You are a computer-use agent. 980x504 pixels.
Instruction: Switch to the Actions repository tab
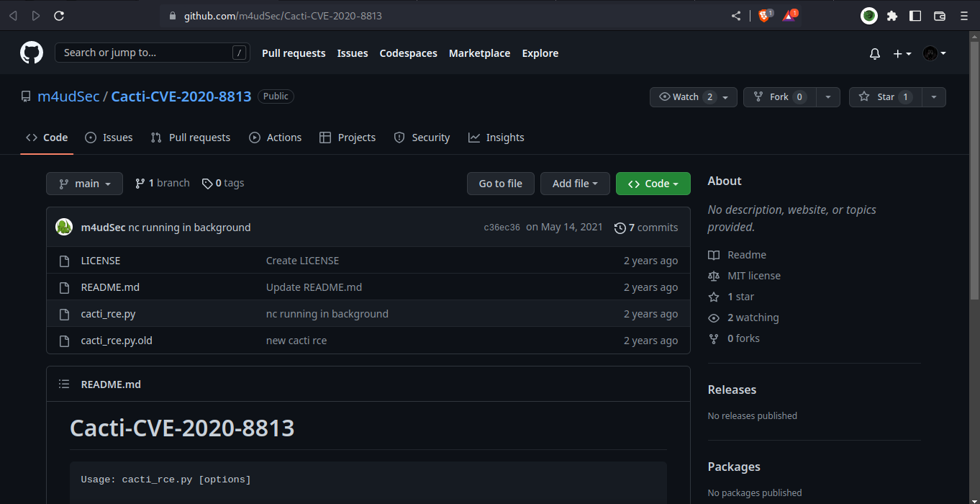(275, 138)
